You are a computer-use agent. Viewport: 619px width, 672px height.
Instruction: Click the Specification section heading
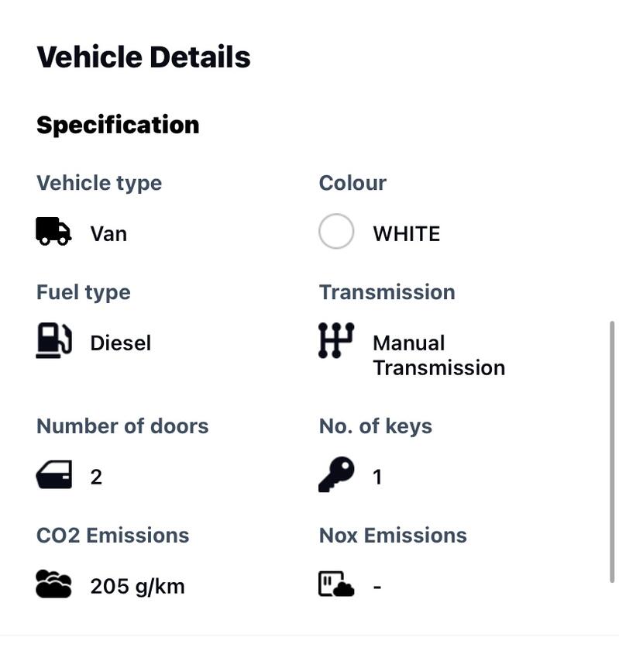(118, 125)
